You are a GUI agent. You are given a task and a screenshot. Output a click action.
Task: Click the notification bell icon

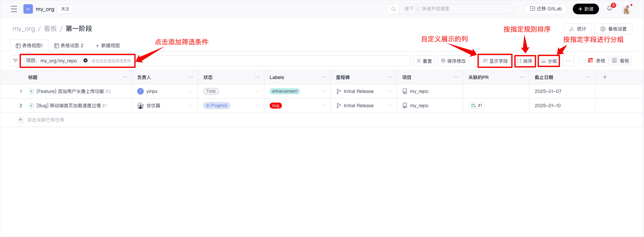click(x=610, y=9)
